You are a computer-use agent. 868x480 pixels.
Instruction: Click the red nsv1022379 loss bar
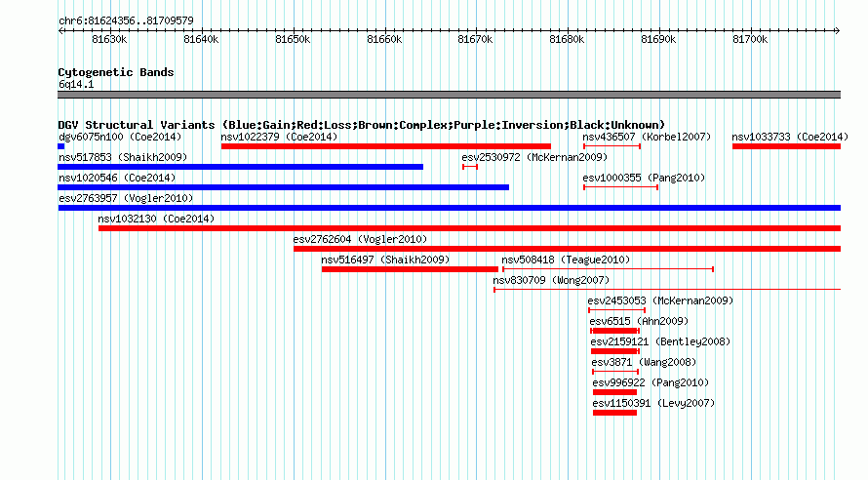(x=386, y=146)
